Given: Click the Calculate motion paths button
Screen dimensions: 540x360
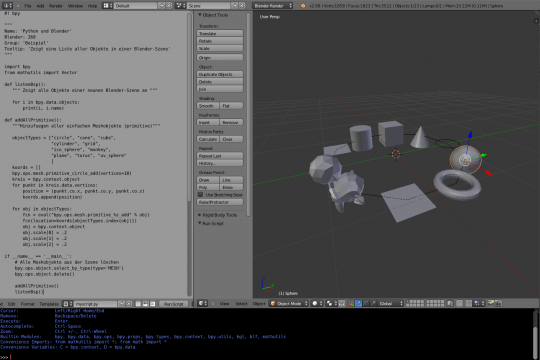Looking at the screenshot, I should [x=208, y=139].
